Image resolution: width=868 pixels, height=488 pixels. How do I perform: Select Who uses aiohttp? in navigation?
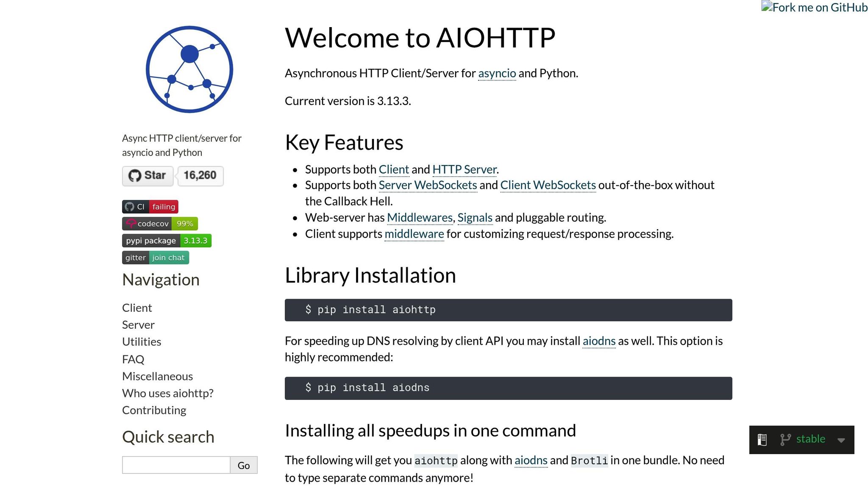point(167,393)
